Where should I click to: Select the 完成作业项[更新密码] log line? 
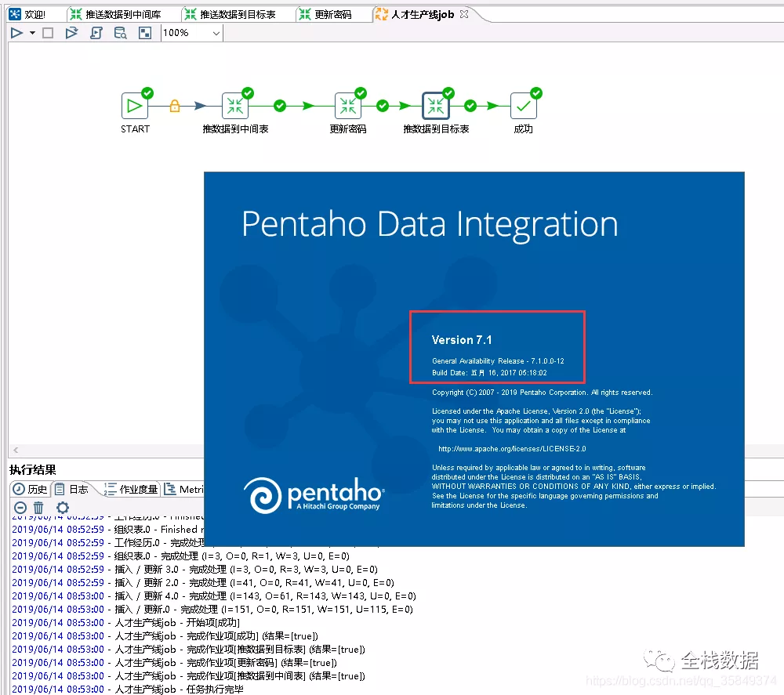coord(175,663)
